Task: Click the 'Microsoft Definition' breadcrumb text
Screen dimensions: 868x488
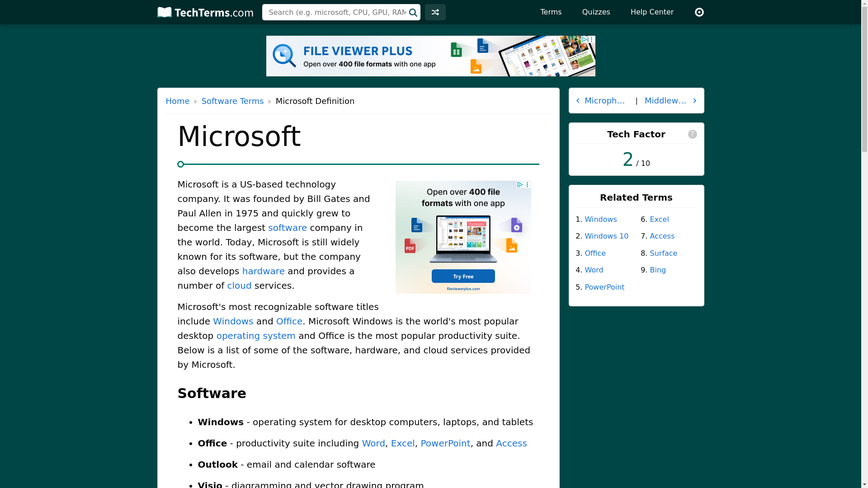Action: (x=315, y=101)
